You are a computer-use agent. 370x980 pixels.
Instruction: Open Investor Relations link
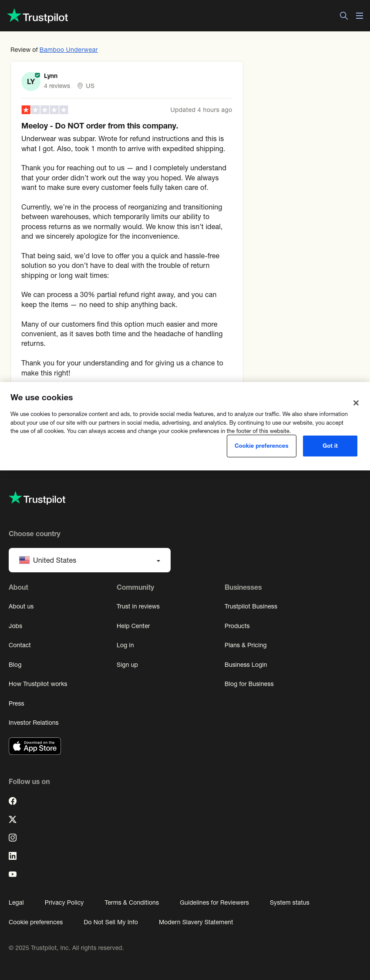pyautogui.click(x=34, y=723)
